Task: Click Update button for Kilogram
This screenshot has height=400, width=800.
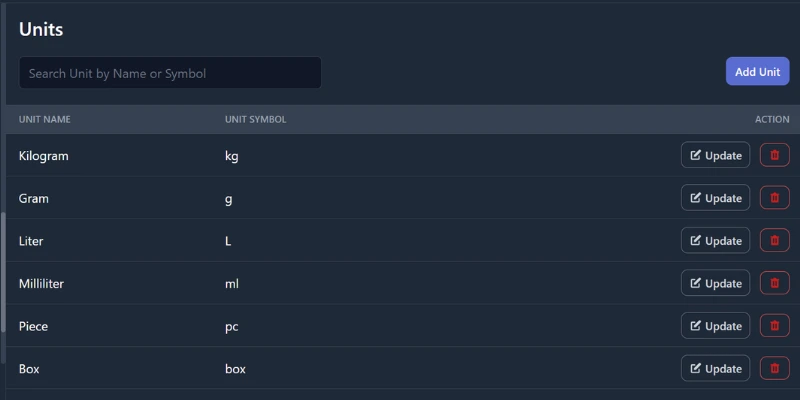Action: click(x=715, y=155)
